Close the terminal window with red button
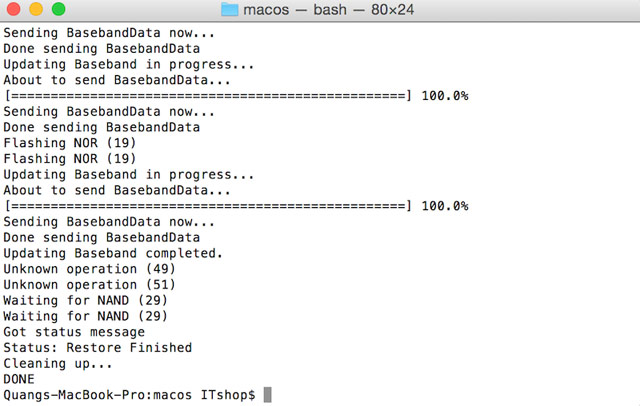The image size is (640, 406). (15, 10)
